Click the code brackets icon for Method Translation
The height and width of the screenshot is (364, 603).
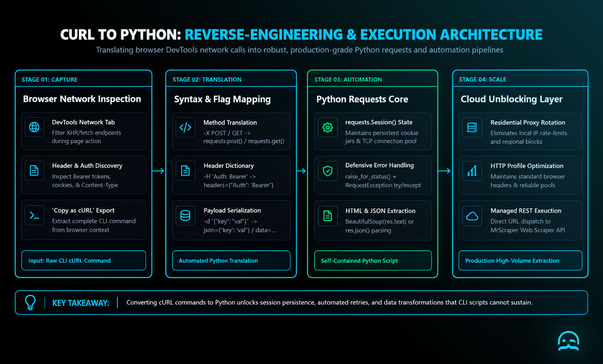[185, 127]
